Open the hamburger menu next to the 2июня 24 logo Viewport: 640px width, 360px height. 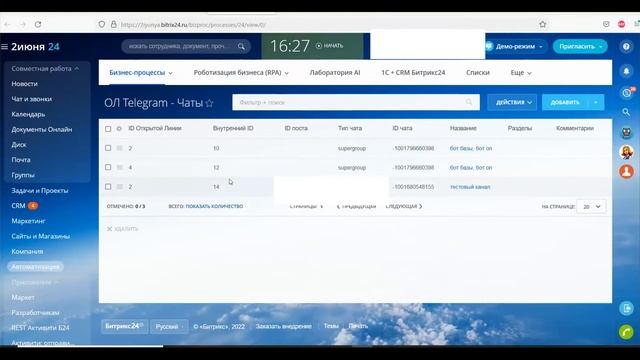(x=4, y=47)
